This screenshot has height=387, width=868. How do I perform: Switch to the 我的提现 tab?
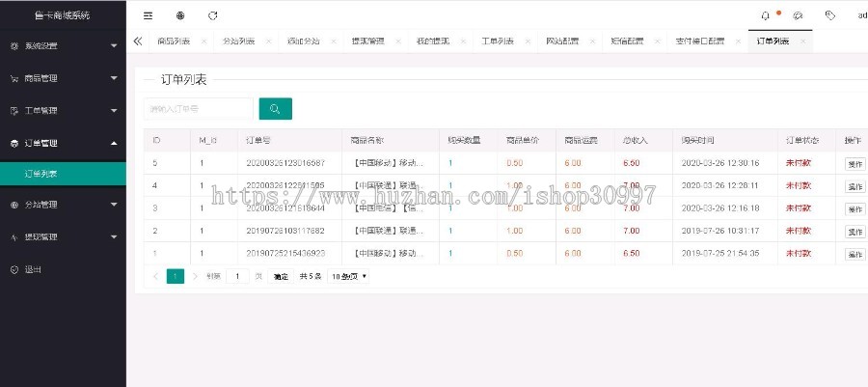click(433, 41)
